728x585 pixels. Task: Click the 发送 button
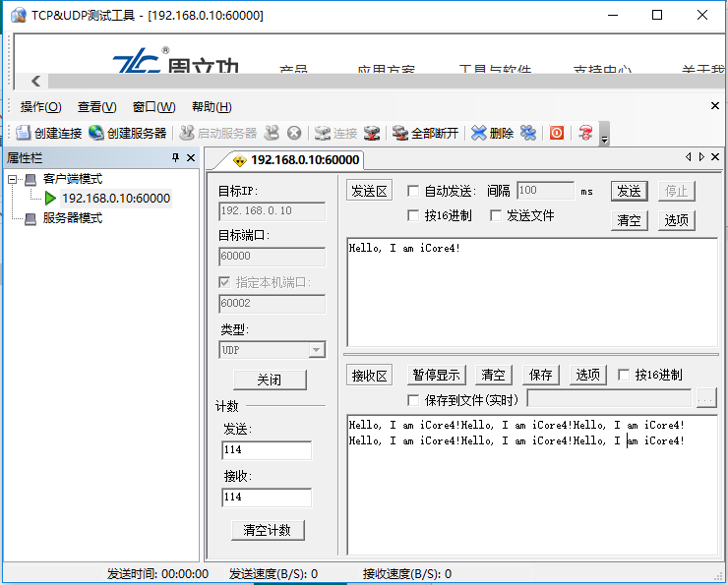tap(629, 191)
